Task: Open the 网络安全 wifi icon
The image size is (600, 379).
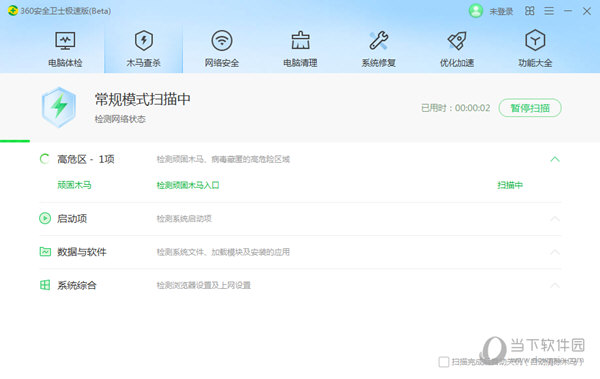Action: (x=222, y=41)
